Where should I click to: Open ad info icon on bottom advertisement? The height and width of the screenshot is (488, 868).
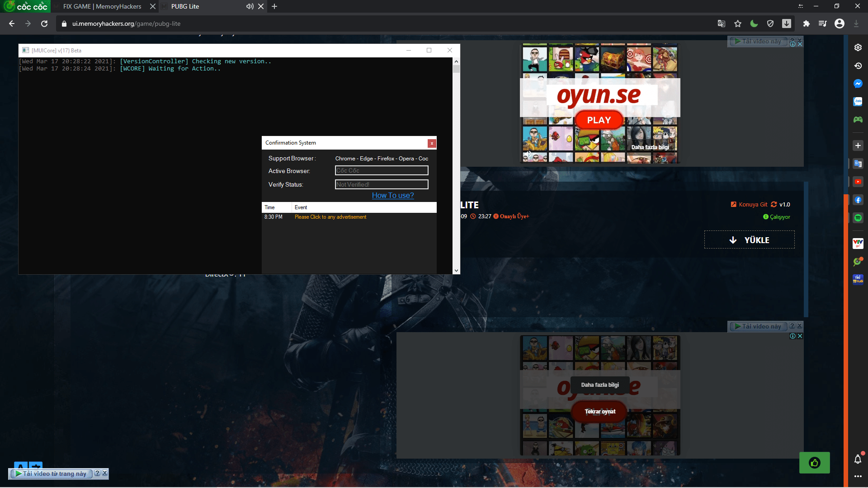tap(793, 336)
